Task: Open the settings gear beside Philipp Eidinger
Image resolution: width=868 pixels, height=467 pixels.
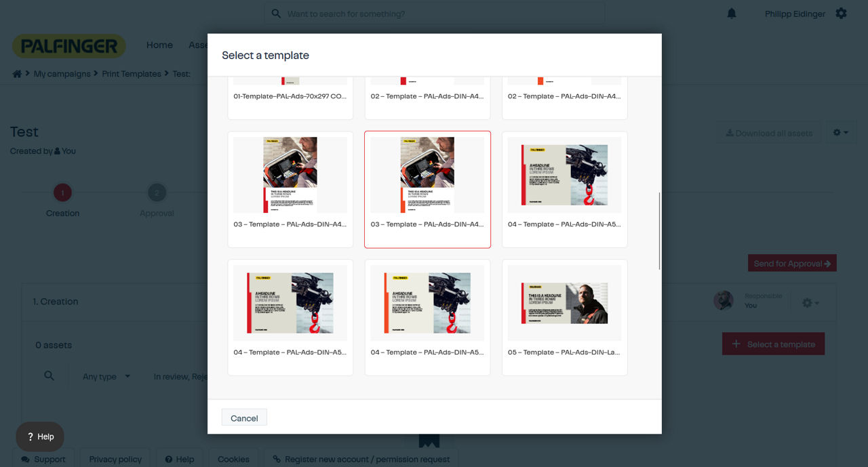Action: click(x=841, y=14)
